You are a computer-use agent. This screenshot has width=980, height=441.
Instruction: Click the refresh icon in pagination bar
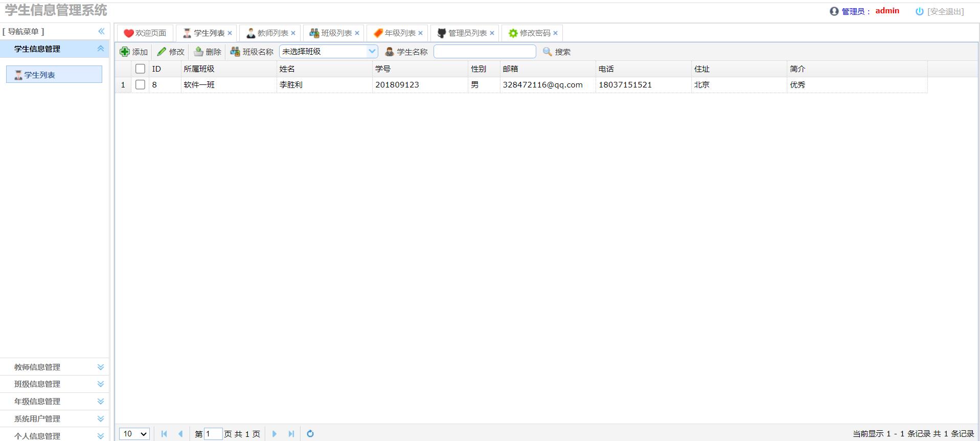point(310,434)
